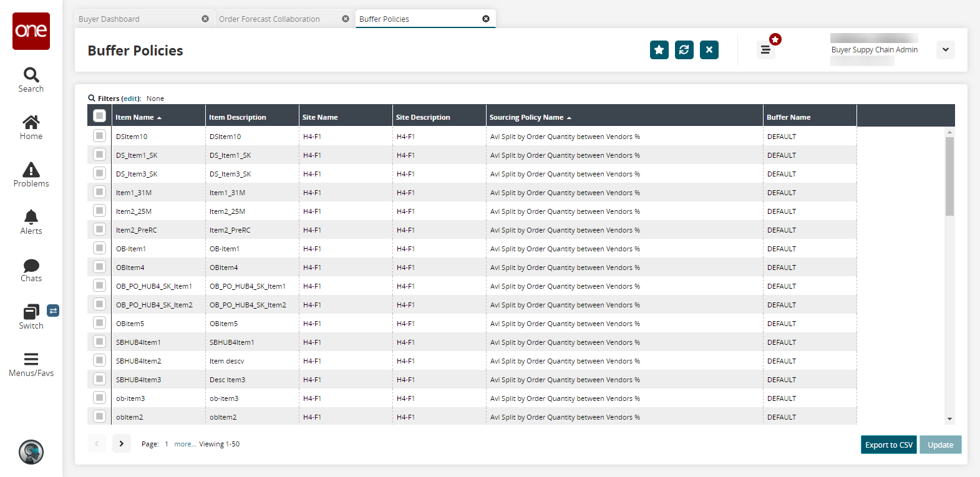Select all rows with header checkbox
Screen dimensions: 980x477
coord(99,116)
